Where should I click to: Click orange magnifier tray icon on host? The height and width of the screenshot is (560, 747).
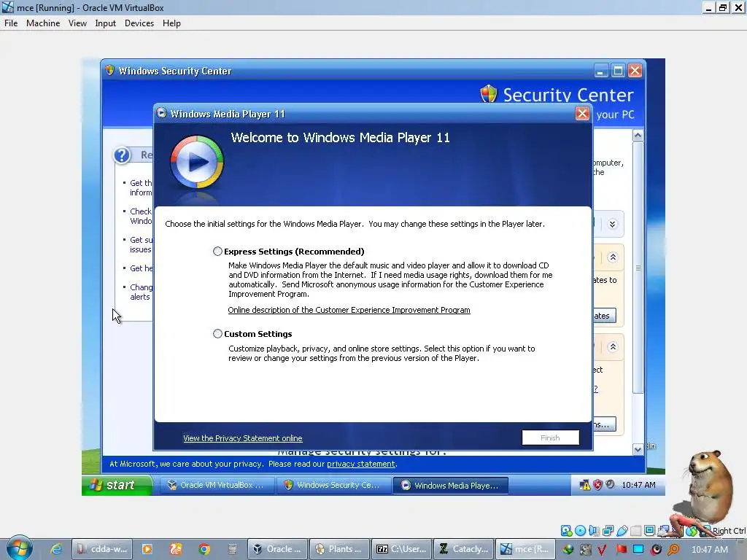coord(673,549)
